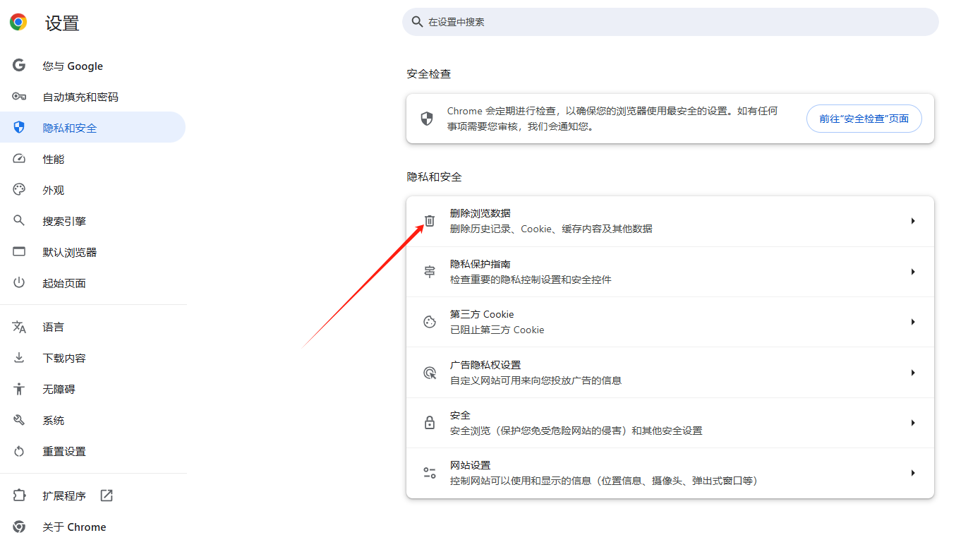Open 外观 settings section
Screen dimensions: 980x540
click(x=92, y=190)
